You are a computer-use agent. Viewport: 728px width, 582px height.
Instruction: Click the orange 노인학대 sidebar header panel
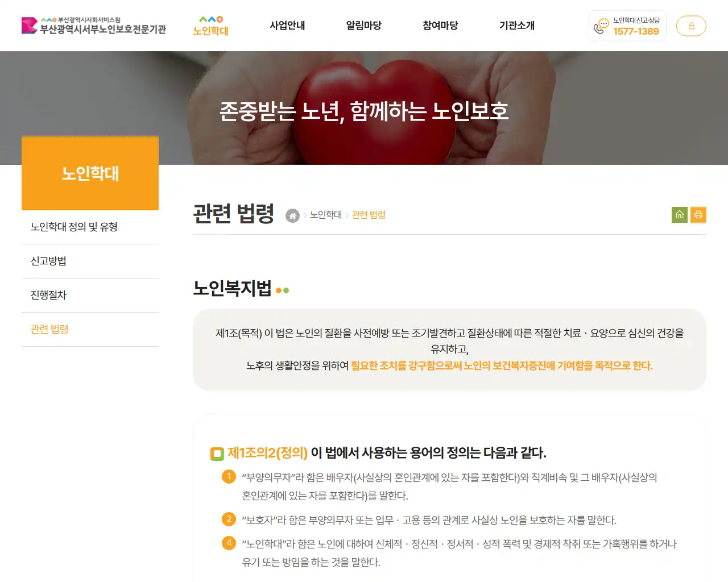point(90,174)
